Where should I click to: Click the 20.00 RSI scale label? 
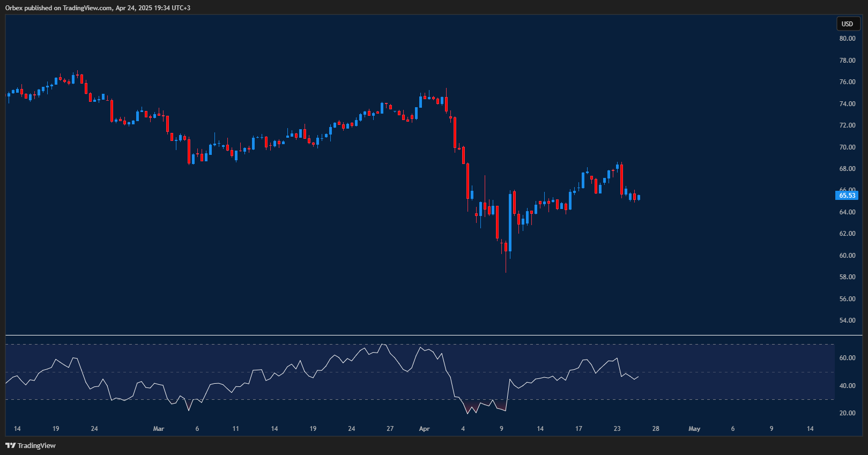pyautogui.click(x=847, y=413)
